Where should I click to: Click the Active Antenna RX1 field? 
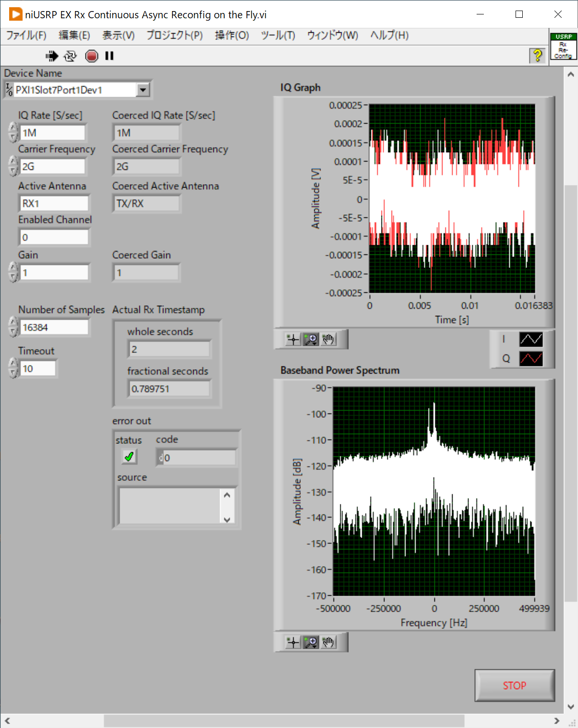click(x=54, y=203)
